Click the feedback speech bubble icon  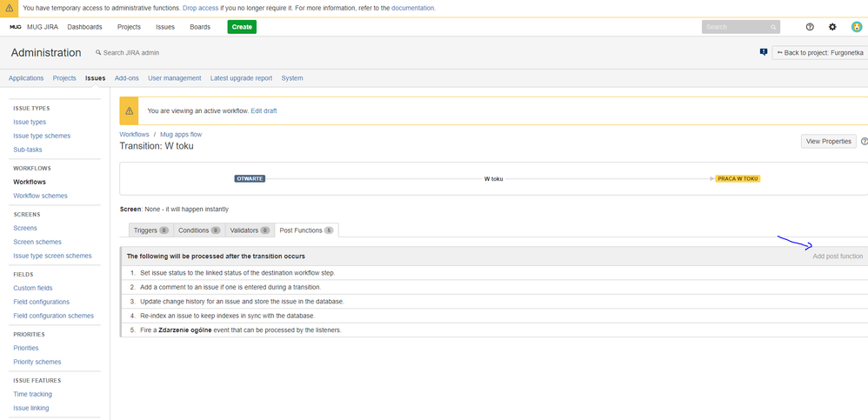[764, 52]
